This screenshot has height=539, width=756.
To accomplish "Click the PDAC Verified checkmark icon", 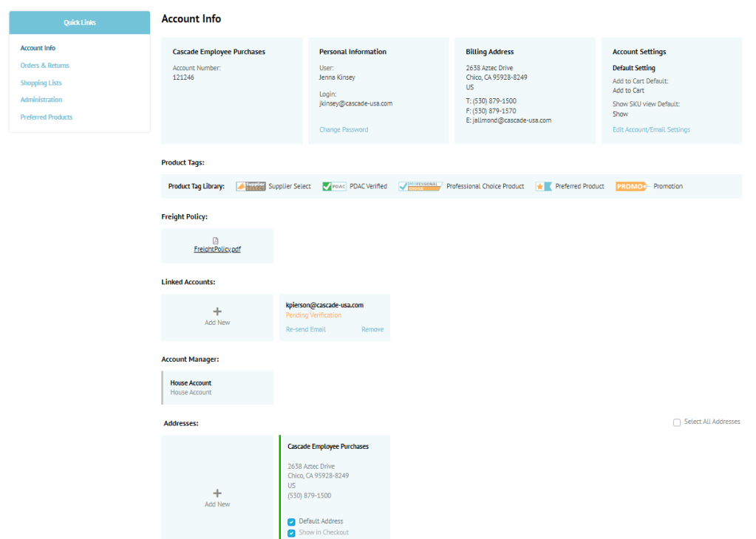I will (334, 186).
